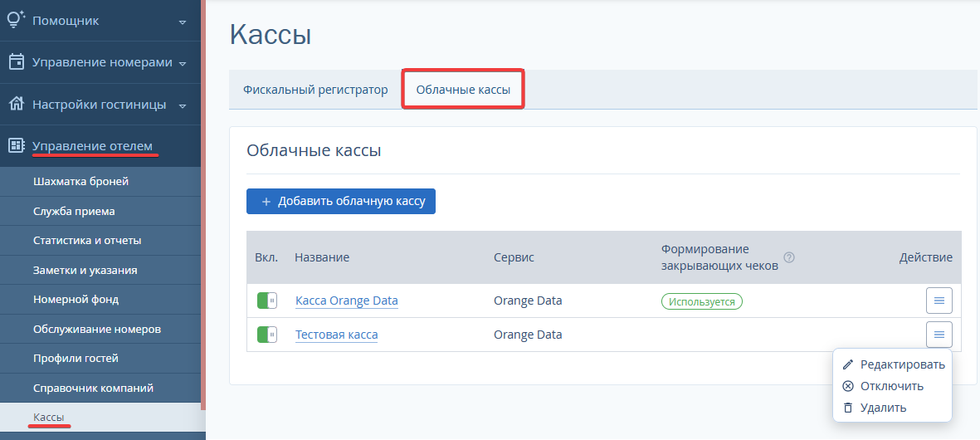Image resolution: width=980 pixels, height=440 pixels.
Task: Click the help icon near Формирование закрывающих чеков
Action: (x=789, y=257)
